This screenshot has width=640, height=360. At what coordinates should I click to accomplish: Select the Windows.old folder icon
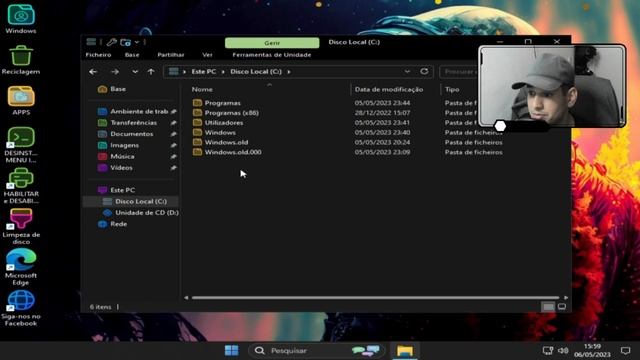click(198, 142)
